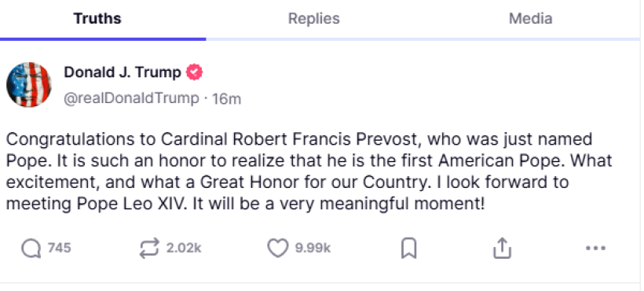Switch to the Media tab
The height and width of the screenshot is (291, 644).
(x=530, y=19)
